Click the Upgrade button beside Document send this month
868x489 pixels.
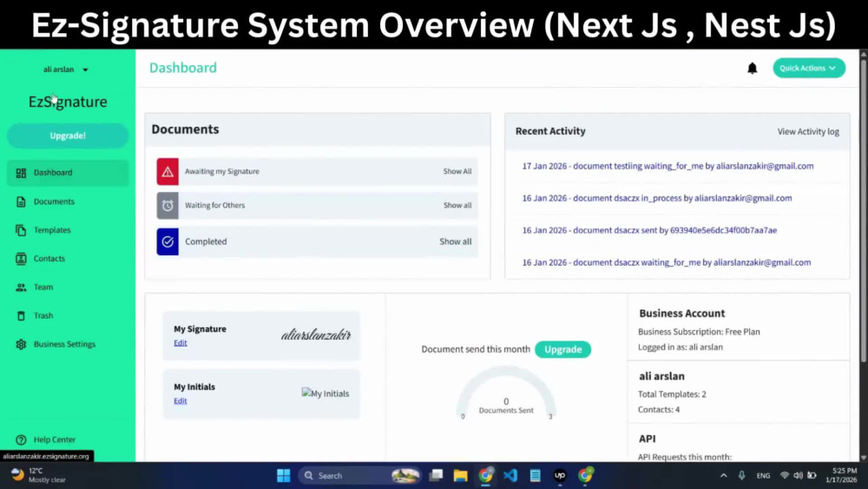[x=562, y=349]
